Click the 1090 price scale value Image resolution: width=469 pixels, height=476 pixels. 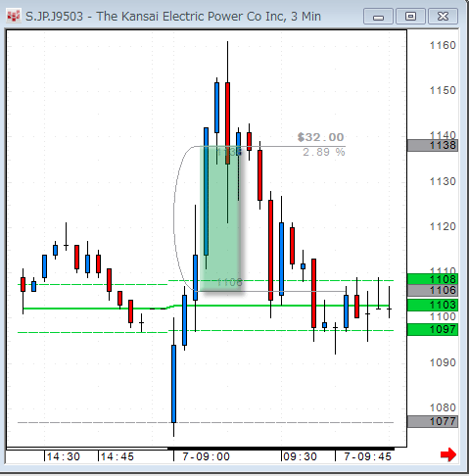coord(443,362)
